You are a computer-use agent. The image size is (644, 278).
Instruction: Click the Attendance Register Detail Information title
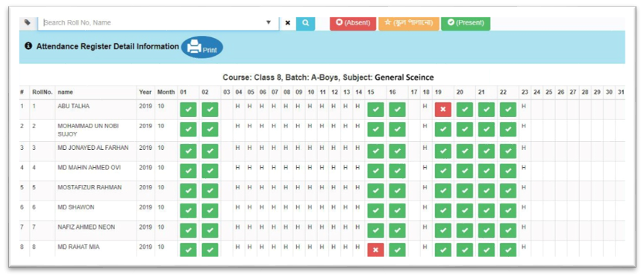tap(107, 46)
